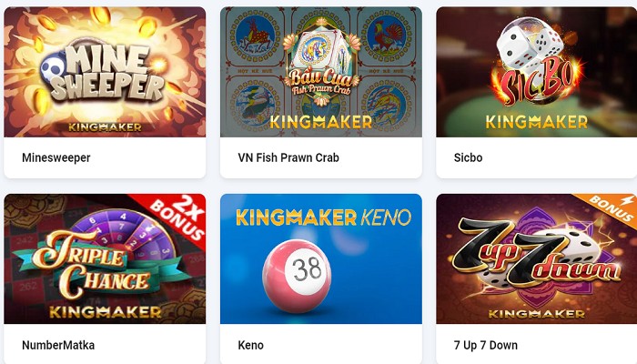Click the Sicbo title label
Screen dimensions: 637x364
[468, 157]
